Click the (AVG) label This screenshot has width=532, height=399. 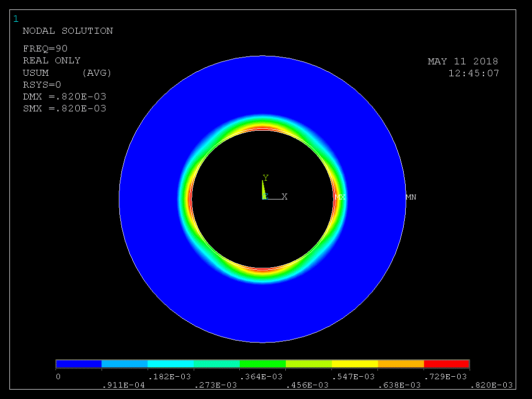tap(97, 73)
